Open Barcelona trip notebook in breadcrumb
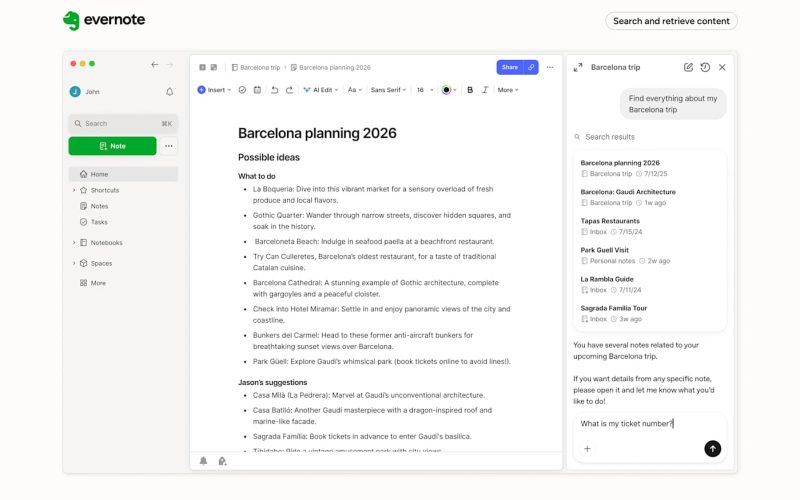 (256, 67)
